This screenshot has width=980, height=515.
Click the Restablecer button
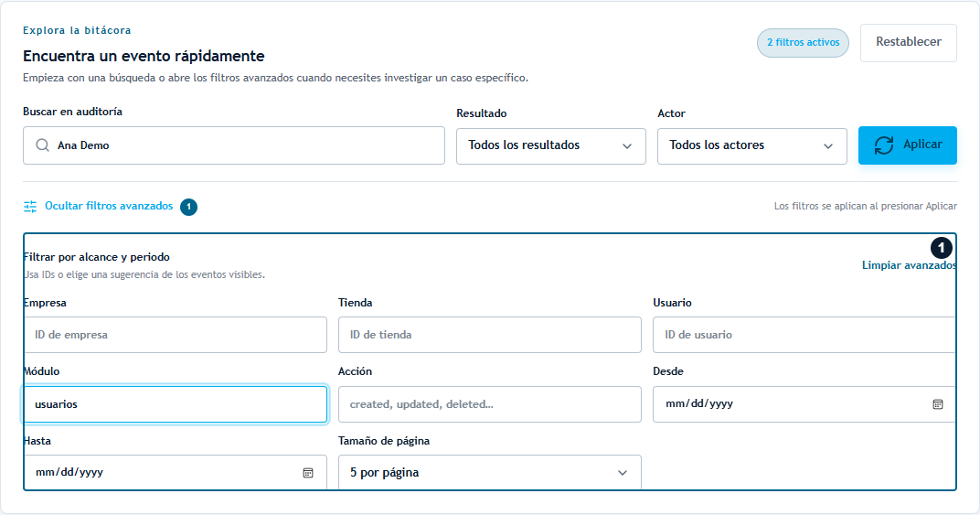point(908,43)
